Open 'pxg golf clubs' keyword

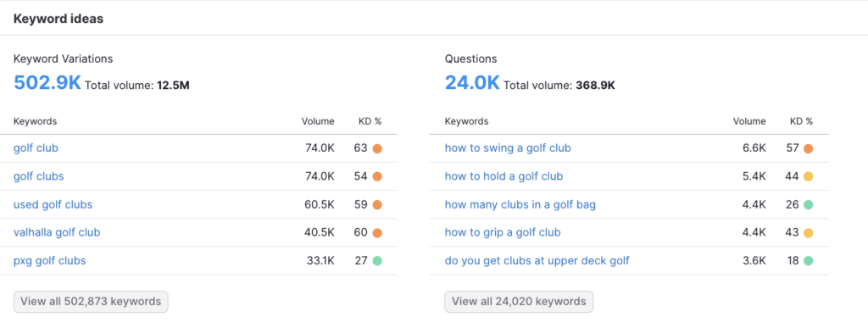pos(50,260)
